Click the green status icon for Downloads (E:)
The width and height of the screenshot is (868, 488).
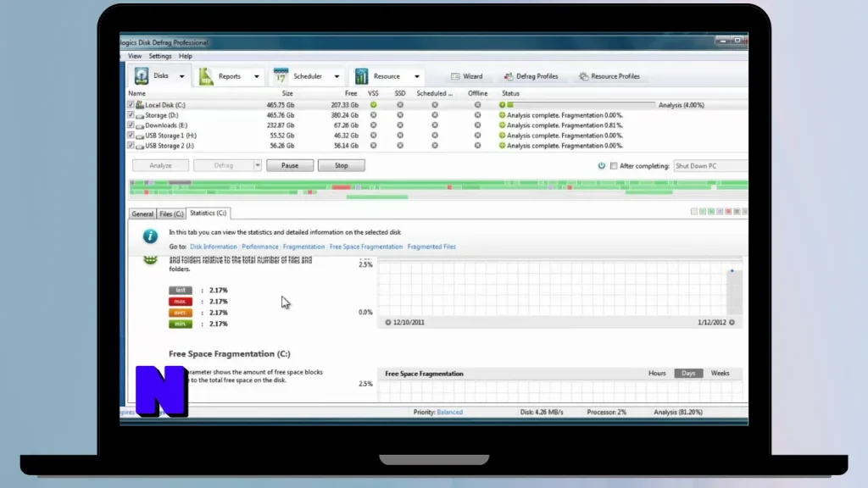tap(502, 125)
